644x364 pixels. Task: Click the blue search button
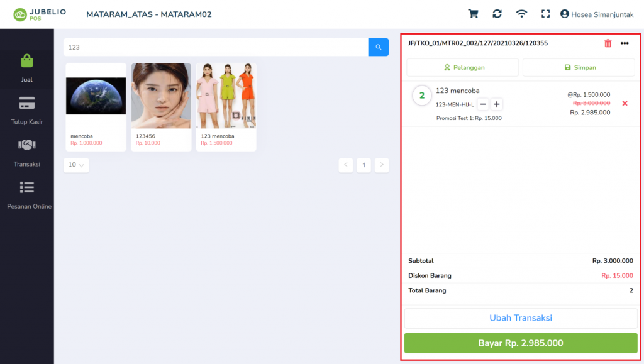click(x=378, y=47)
